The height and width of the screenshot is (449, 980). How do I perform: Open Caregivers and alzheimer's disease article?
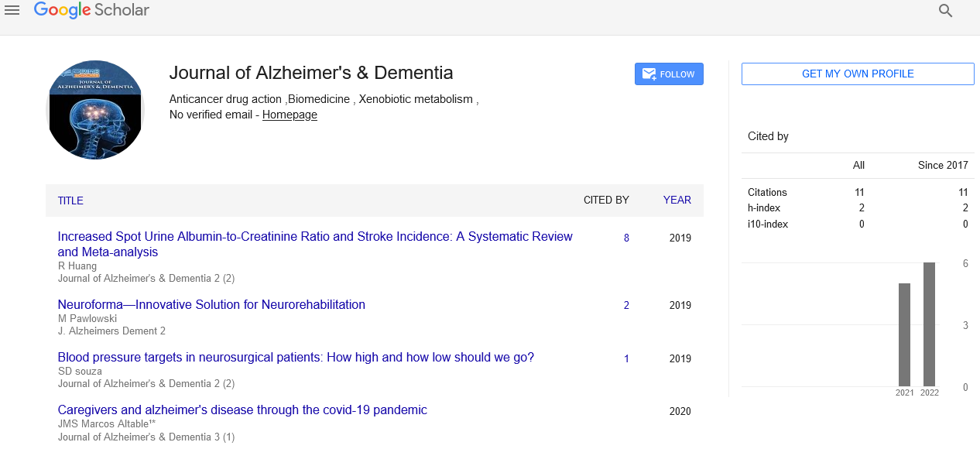coord(242,410)
